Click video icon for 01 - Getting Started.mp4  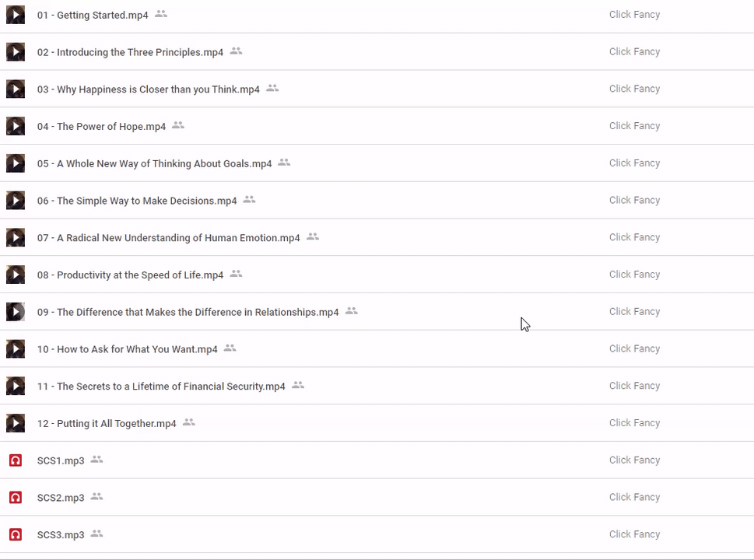click(16, 15)
